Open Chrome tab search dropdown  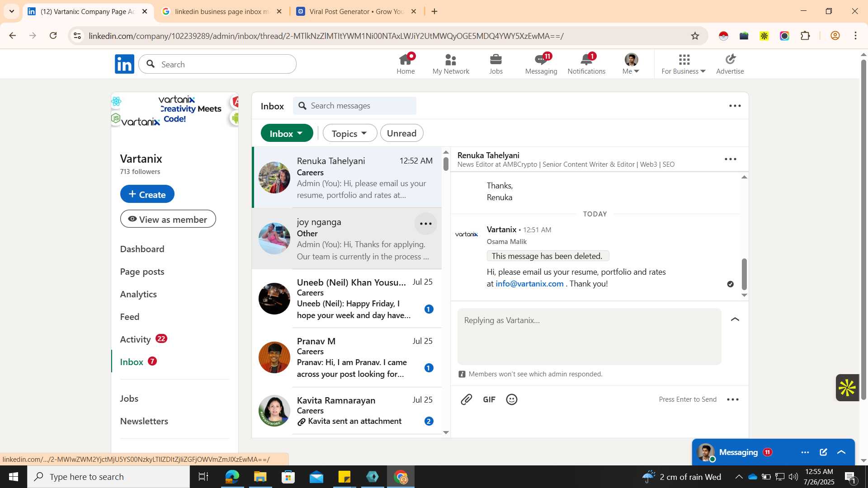(12, 11)
